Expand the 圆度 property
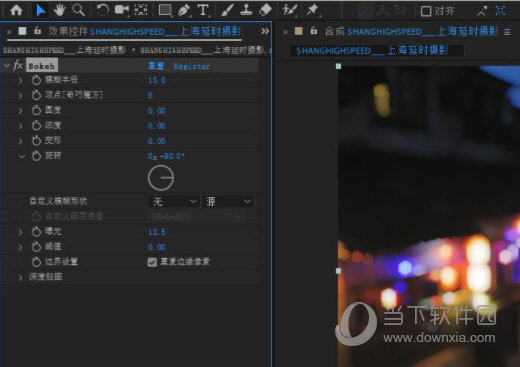The image size is (520, 367). 21,111
